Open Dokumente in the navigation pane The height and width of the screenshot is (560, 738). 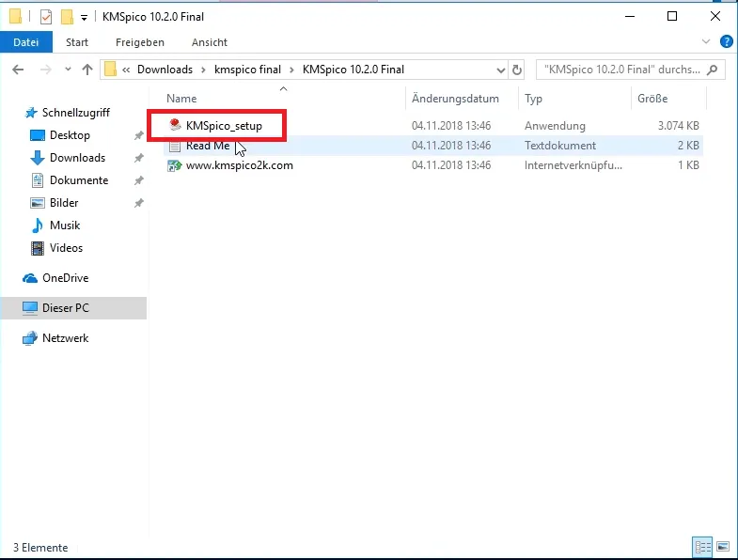pyautogui.click(x=79, y=180)
